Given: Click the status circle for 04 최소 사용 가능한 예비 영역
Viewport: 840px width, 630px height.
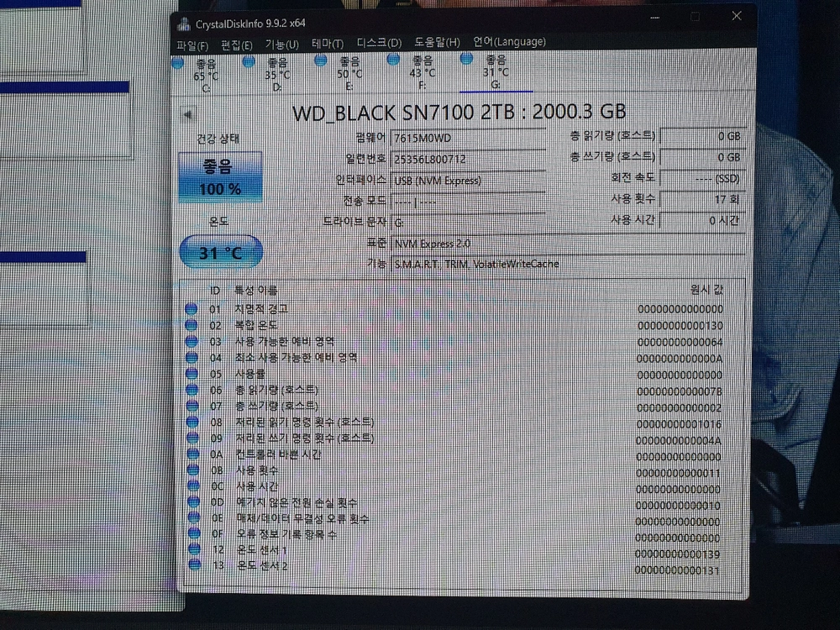Looking at the screenshot, I should click(192, 357).
